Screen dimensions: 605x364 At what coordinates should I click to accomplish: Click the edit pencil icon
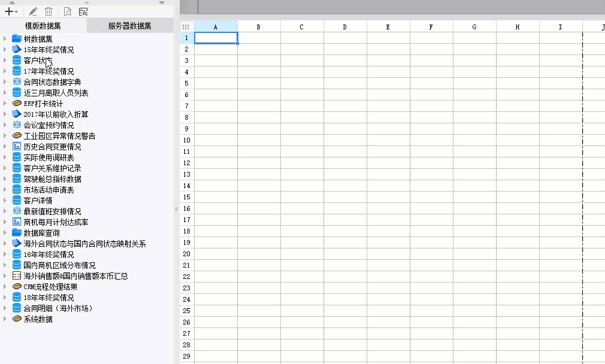pos(33,11)
